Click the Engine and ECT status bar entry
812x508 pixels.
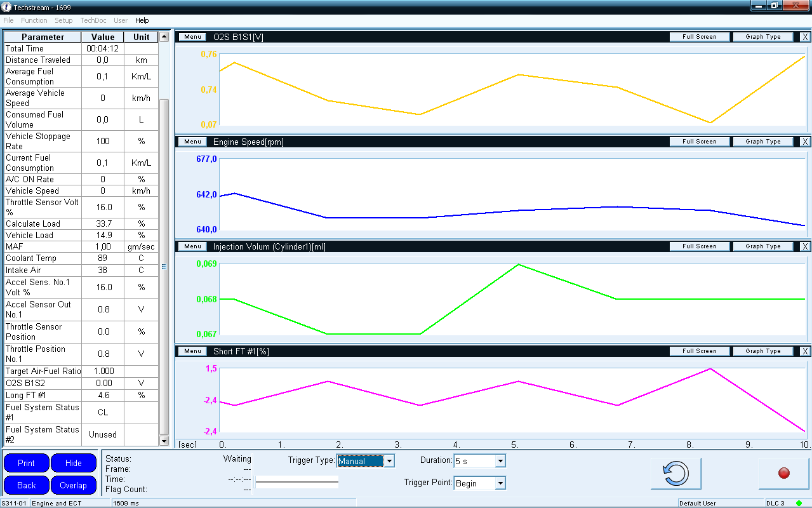pos(70,503)
